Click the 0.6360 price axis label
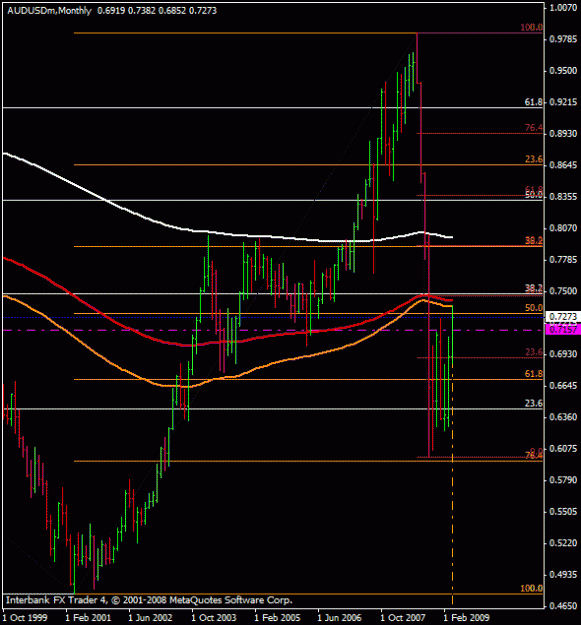The height and width of the screenshot is (625, 581). pyautogui.click(x=563, y=417)
